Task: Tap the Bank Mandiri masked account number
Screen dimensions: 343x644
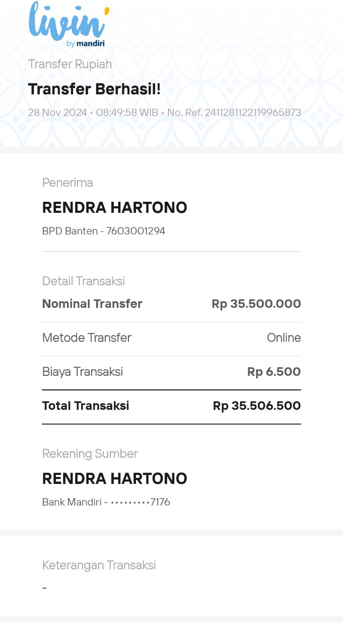Action: 140,502
